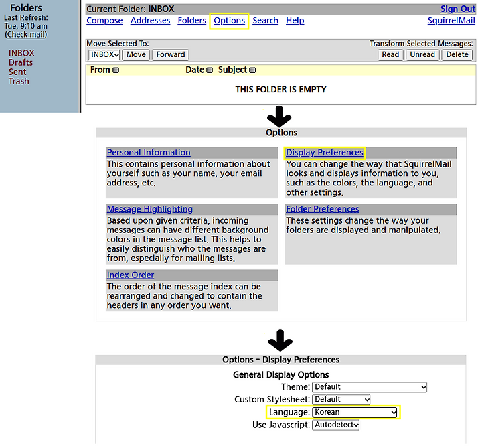Expand the Custom Stylesheet dropdown
The height and width of the screenshot is (448, 482).
point(341,400)
